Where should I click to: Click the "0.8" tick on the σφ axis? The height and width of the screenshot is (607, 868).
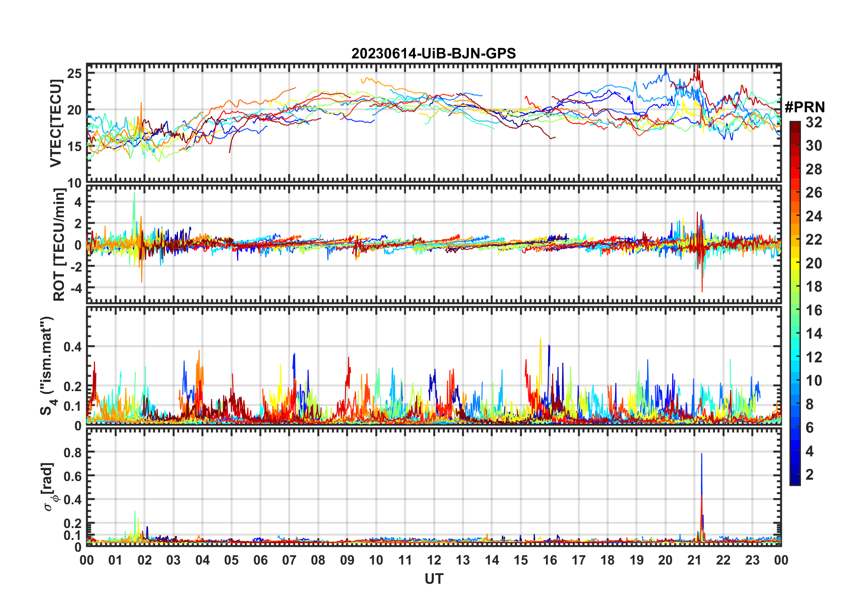click(x=73, y=452)
